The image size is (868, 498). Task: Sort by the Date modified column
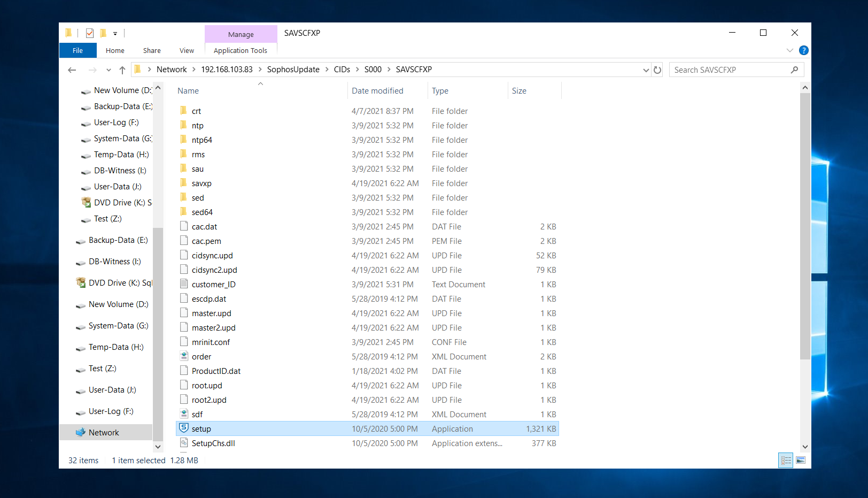(x=377, y=91)
